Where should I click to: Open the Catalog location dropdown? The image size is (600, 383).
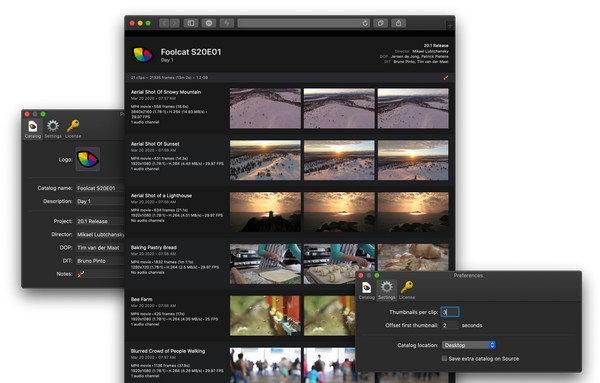469,345
